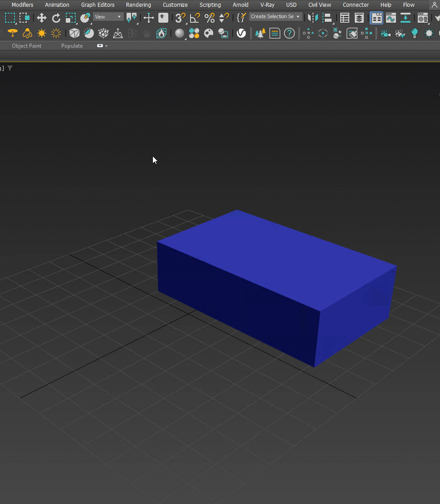Create a V-Ray dome light
Viewport: 440px width, 504px height.
[27, 33]
